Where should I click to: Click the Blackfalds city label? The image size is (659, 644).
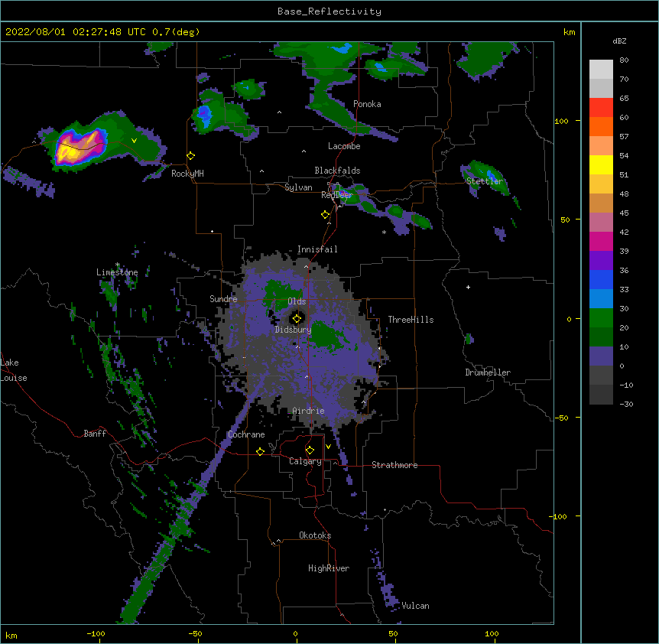pyautogui.click(x=337, y=171)
